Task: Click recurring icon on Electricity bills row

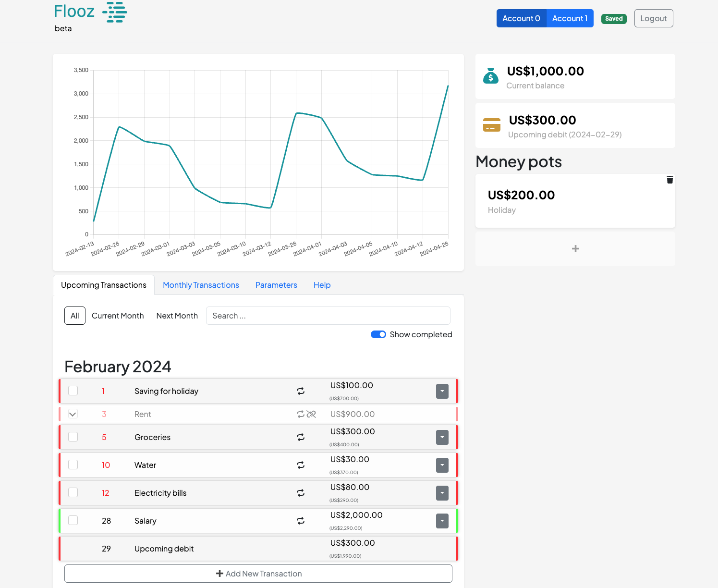Action: coord(301,493)
